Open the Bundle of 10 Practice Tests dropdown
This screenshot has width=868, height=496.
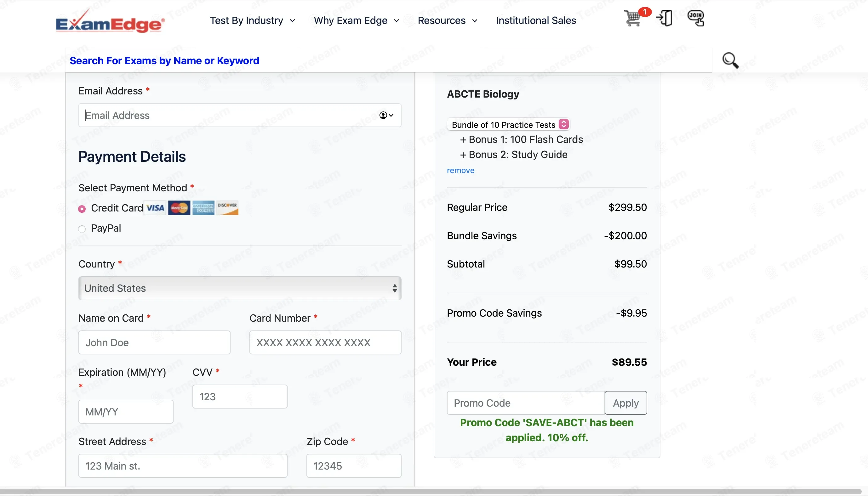(508, 125)
